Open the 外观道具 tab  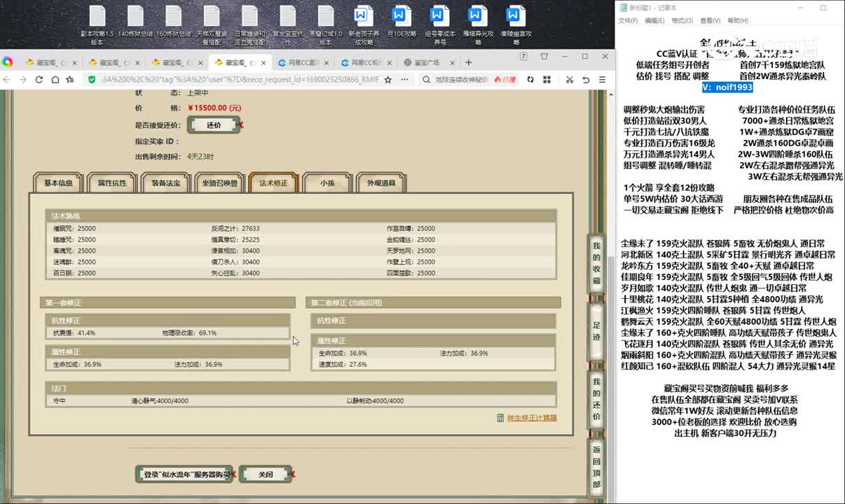(x=381, y=183)
